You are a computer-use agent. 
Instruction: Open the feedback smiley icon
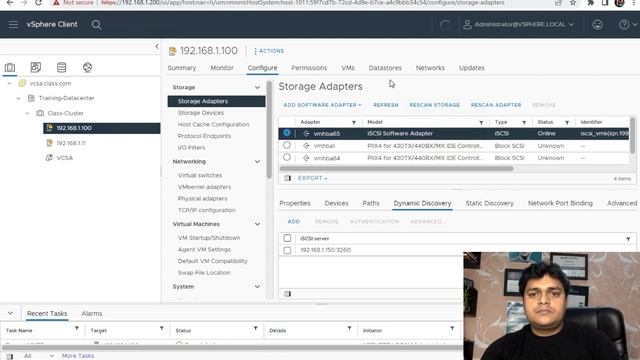(598, 24)
